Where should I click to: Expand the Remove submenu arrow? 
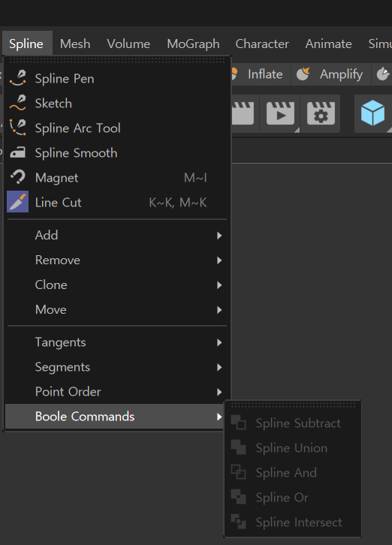[219, 260]
